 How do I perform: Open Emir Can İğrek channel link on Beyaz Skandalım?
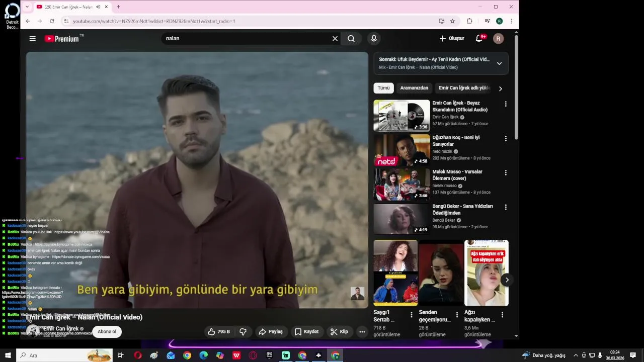coord(446,117)
